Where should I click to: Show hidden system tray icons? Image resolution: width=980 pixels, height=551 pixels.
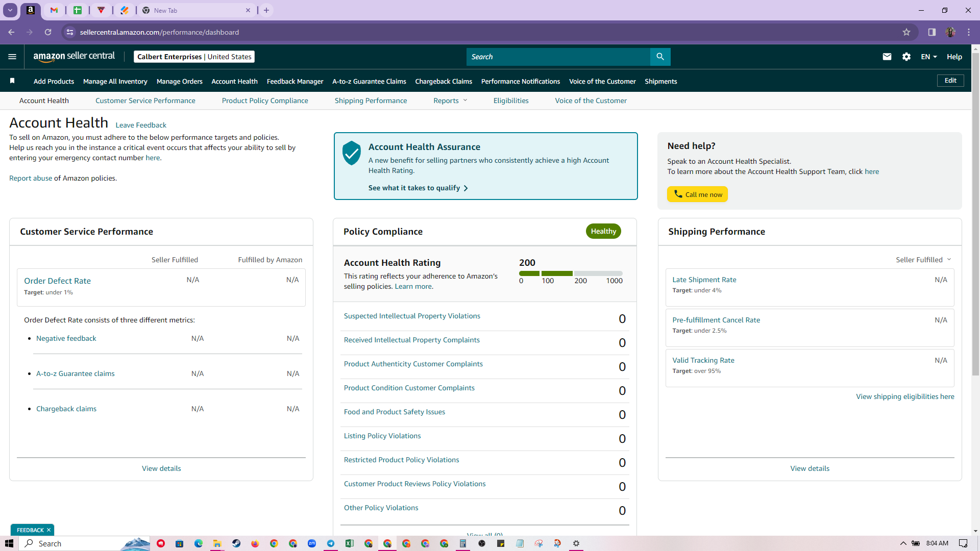pos(903,543)
